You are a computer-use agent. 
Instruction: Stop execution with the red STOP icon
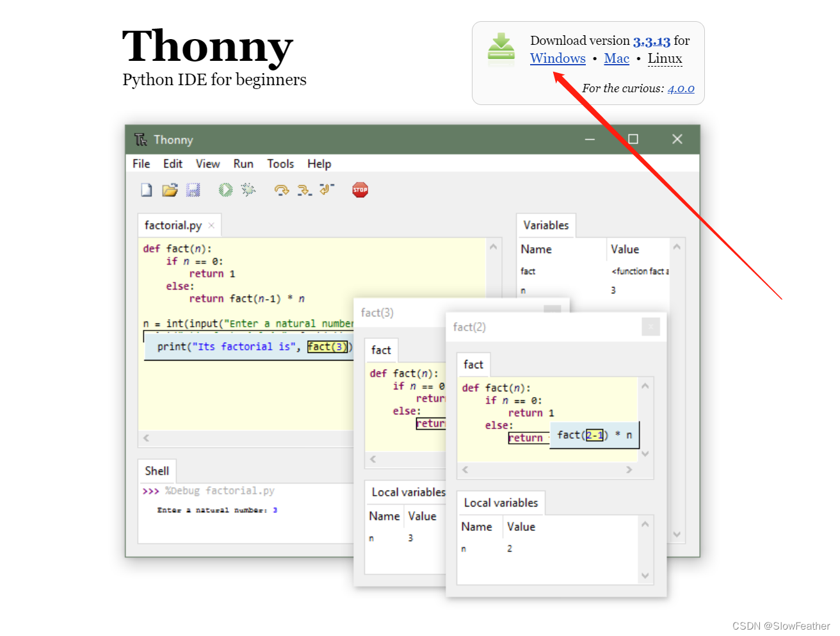(360, 190)
